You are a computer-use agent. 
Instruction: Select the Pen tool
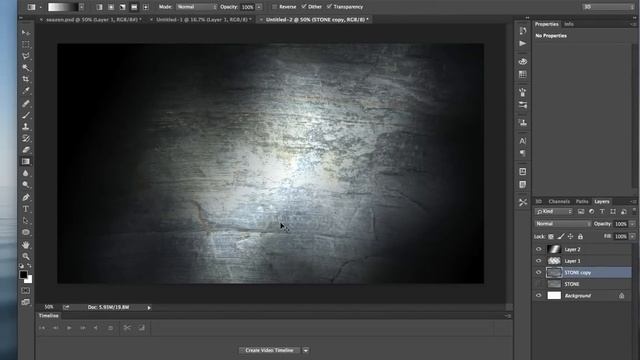(26, 198)
